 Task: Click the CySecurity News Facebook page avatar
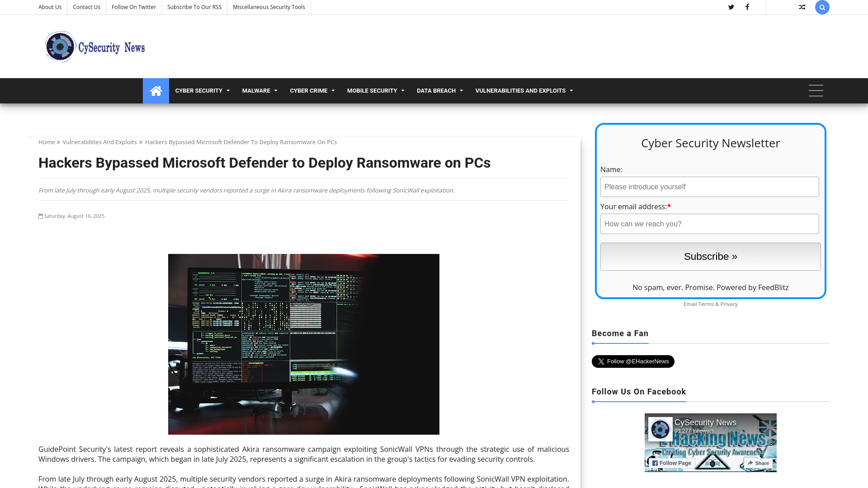coord(660,429)
